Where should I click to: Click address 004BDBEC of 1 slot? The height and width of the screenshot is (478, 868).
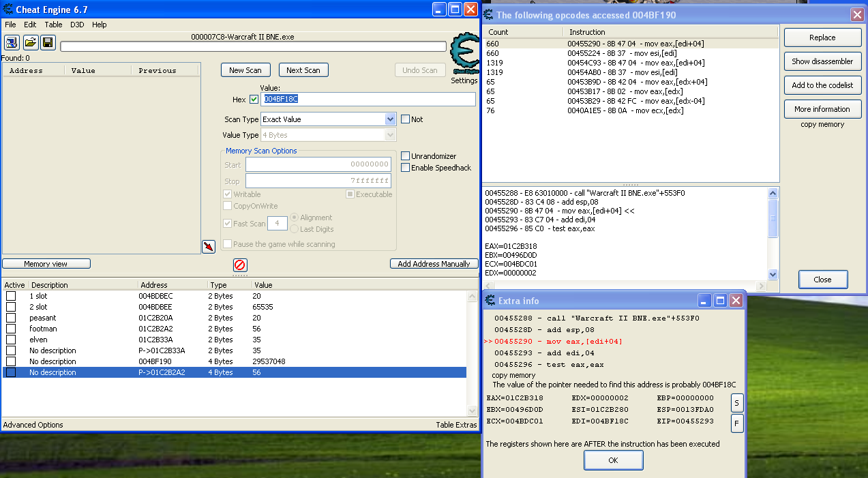pos(155,296)
